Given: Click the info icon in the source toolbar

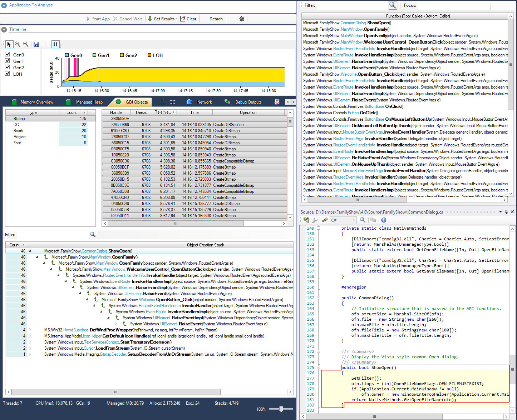Looking at the screenshot, I should click(383, 220).
